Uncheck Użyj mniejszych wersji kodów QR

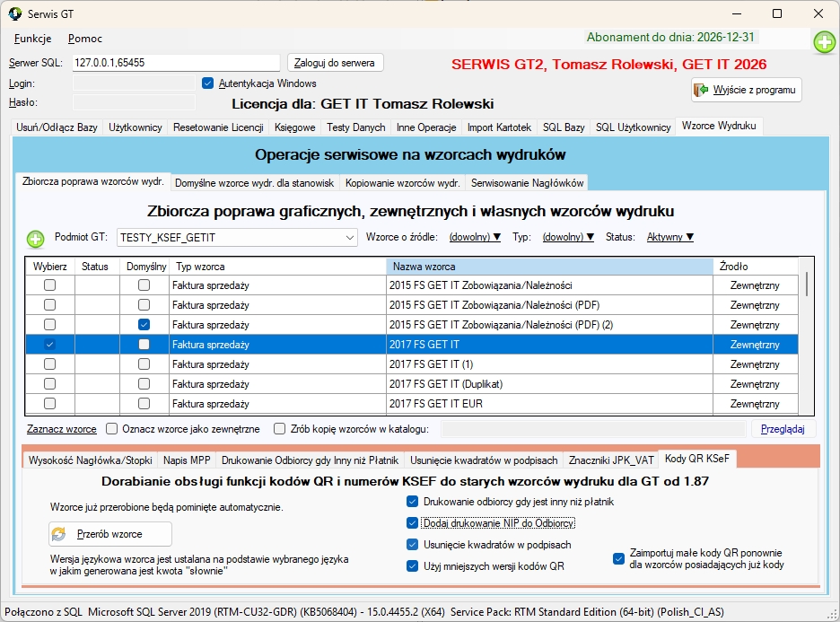pos(413,566)
